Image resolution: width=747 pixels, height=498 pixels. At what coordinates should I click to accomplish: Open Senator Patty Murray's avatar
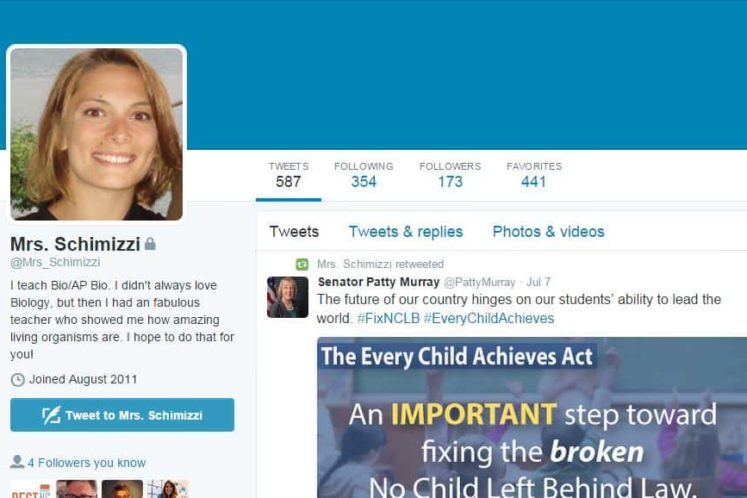288,297
